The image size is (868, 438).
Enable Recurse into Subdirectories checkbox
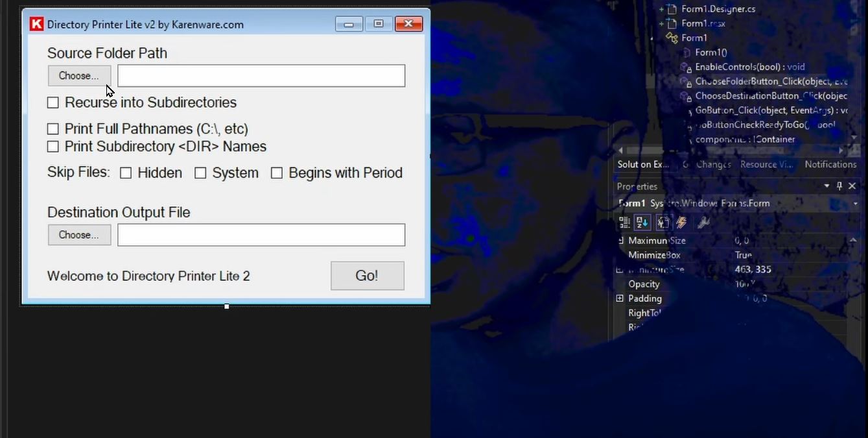coord(53,103)
